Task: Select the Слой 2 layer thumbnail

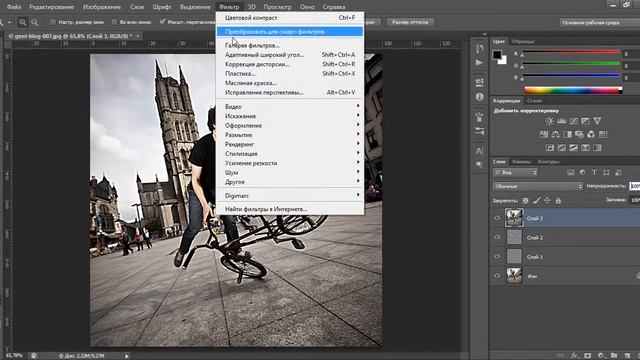Action: coord(514,237)
